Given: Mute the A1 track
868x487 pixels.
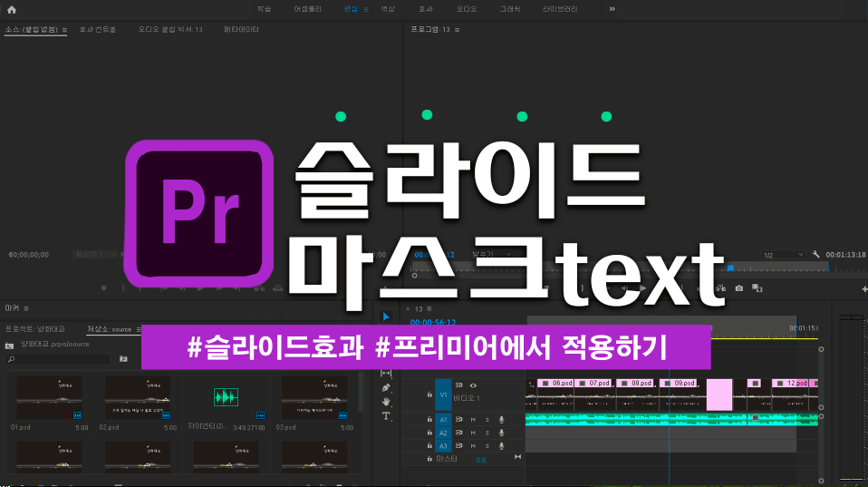Looking at the screenshot, I should pos(473,419).
